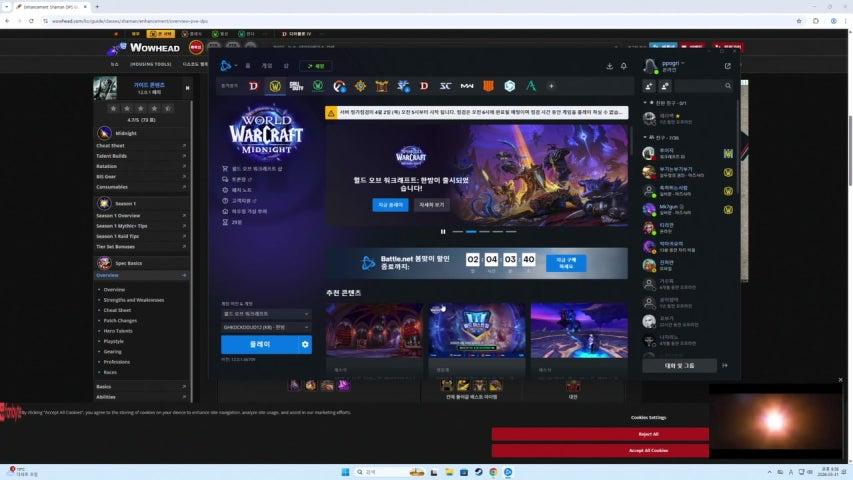Add a game with the plus icon
853x480 pixels.
[551, 86]
